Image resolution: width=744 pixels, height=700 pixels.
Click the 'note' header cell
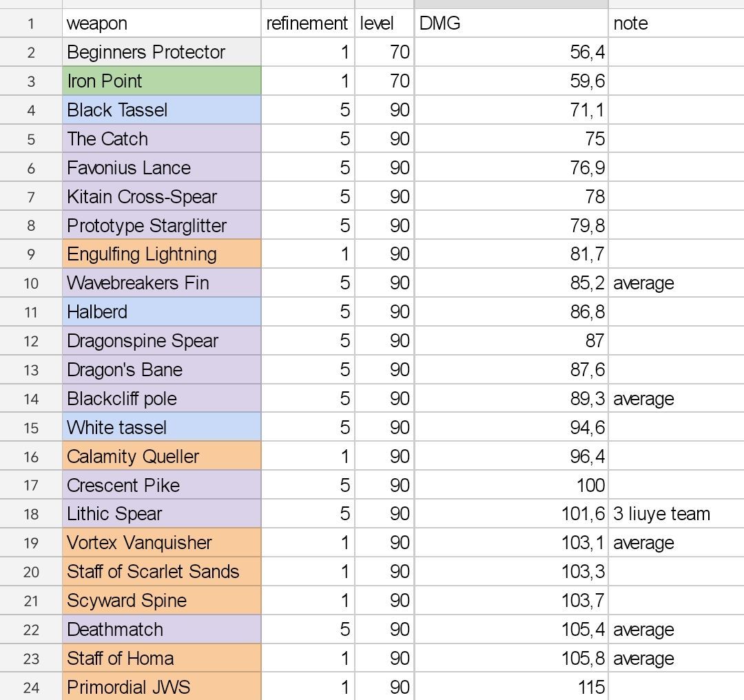[x=675, y=23]
